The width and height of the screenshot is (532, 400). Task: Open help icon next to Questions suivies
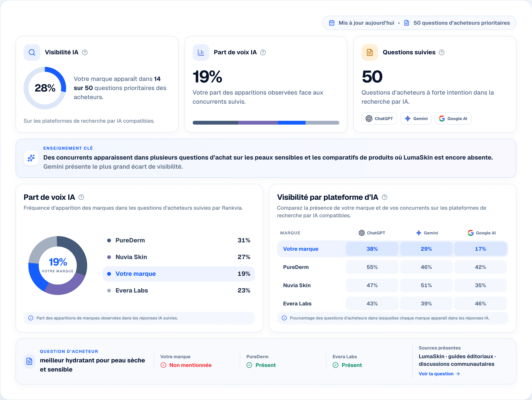[442, 52]
